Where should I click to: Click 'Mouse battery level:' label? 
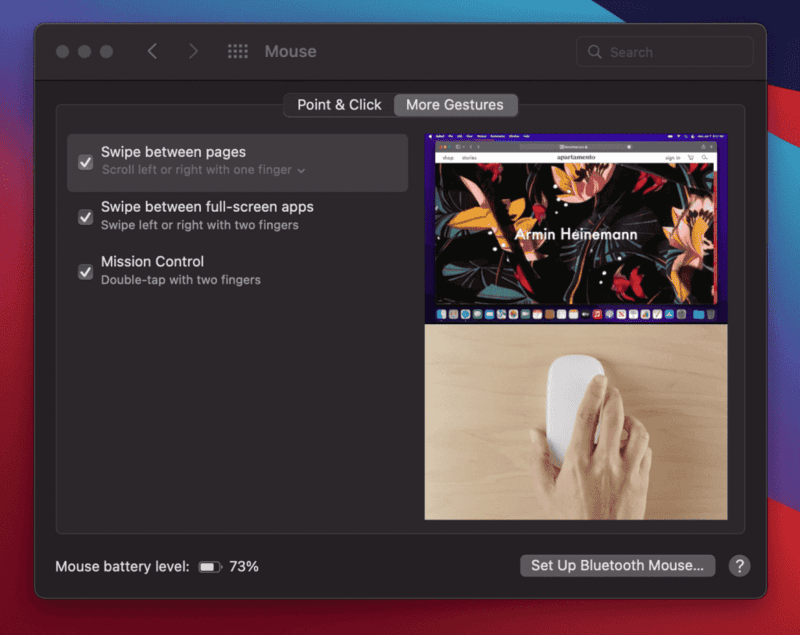122,567
